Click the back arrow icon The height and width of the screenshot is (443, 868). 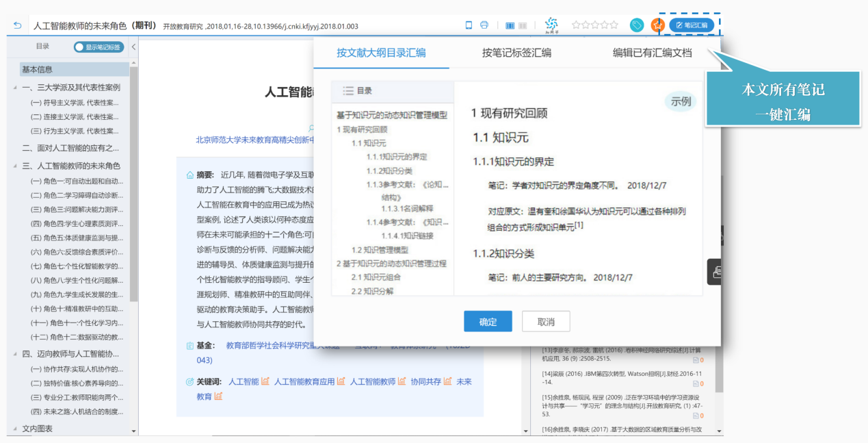click(x=18, y=25)
